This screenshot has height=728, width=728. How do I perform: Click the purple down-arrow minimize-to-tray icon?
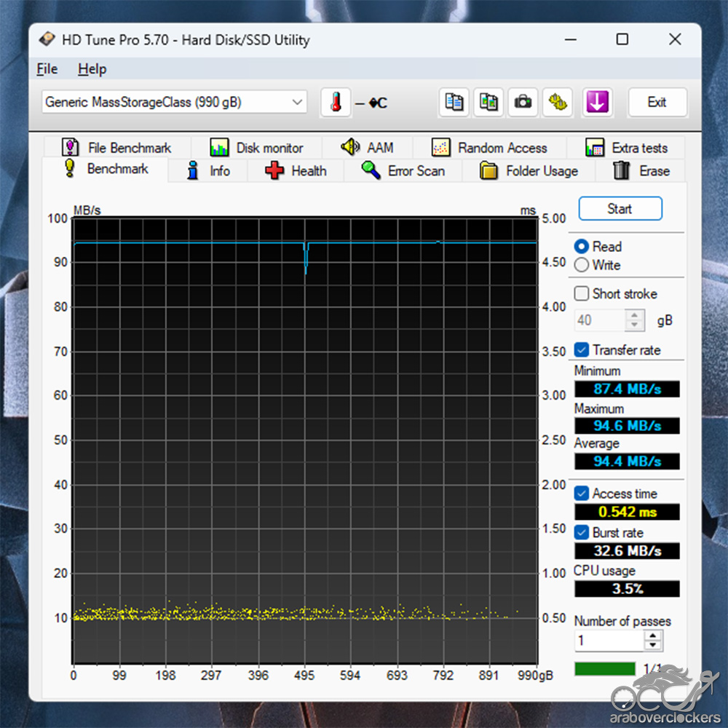pos(596,103)
